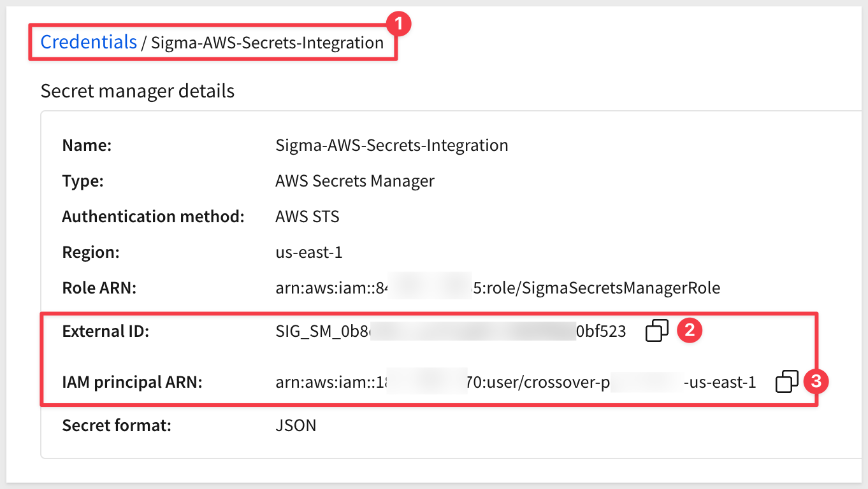Click the red badge numbered 3

[817, 381]
